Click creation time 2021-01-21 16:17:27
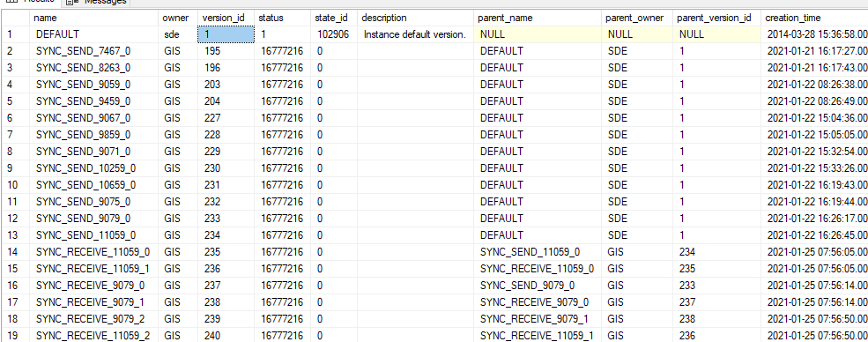Viewport: 868px width, 342px height. click(x=814, y=51)
